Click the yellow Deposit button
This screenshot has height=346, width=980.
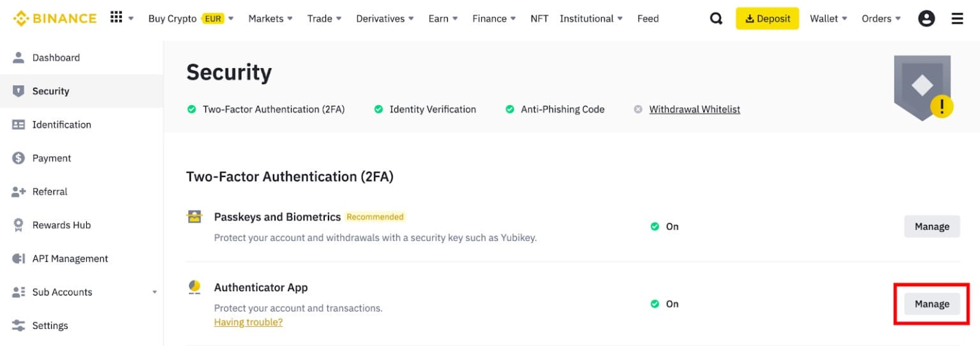[768, 18]
